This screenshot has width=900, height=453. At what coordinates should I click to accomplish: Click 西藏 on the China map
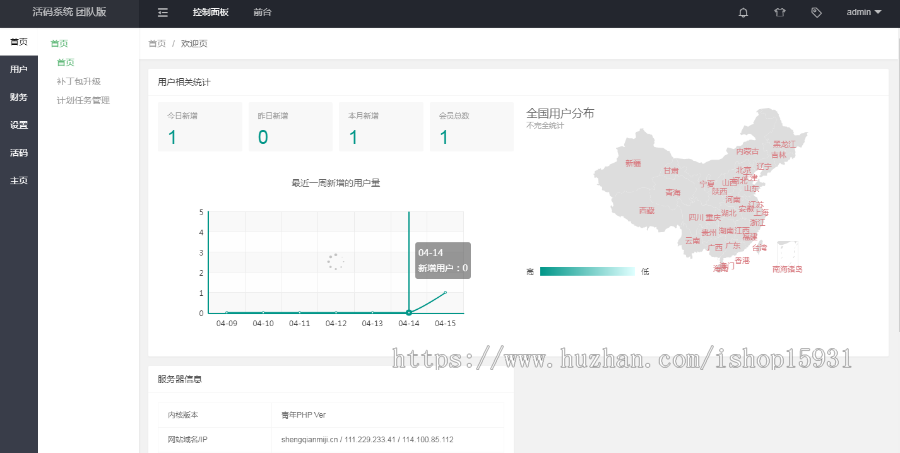(647, 211)
